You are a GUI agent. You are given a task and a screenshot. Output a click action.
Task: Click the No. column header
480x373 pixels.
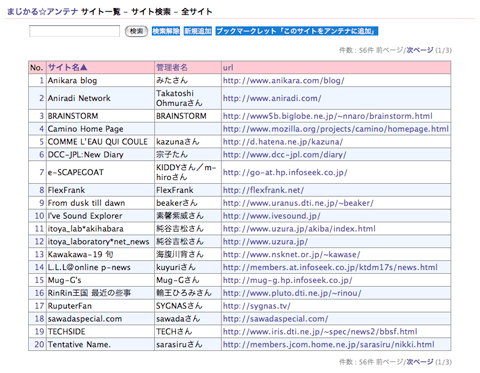tap(37, 67)
